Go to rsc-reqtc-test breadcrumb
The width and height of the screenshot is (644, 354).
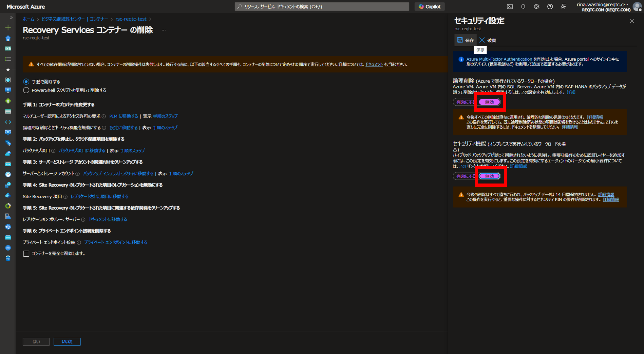click(131, 19)
